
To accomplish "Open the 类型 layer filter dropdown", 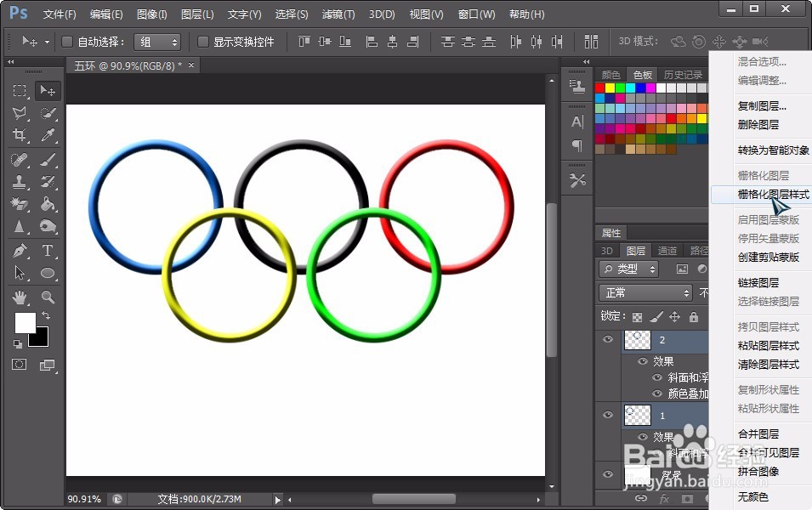I will [x=628, y=269].
